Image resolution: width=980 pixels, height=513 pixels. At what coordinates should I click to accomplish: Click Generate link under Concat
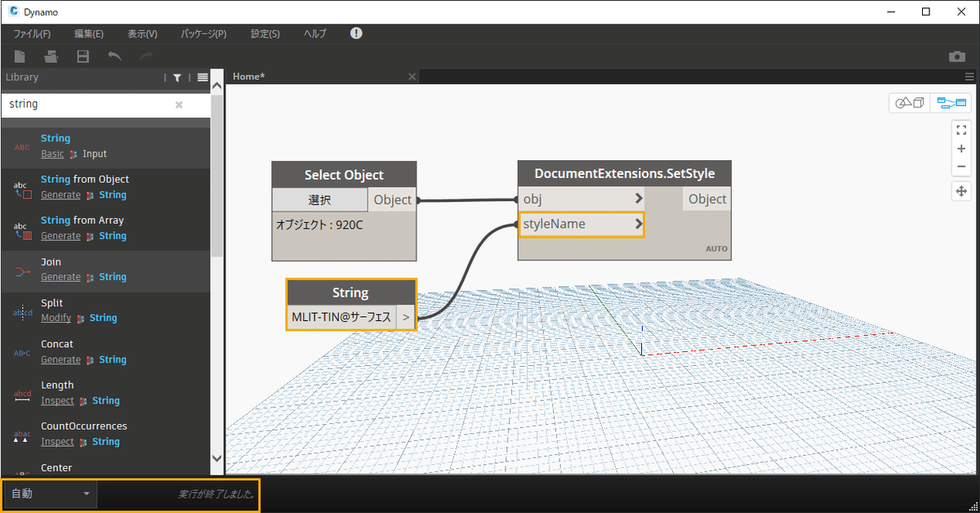click(x=60, y=359)
